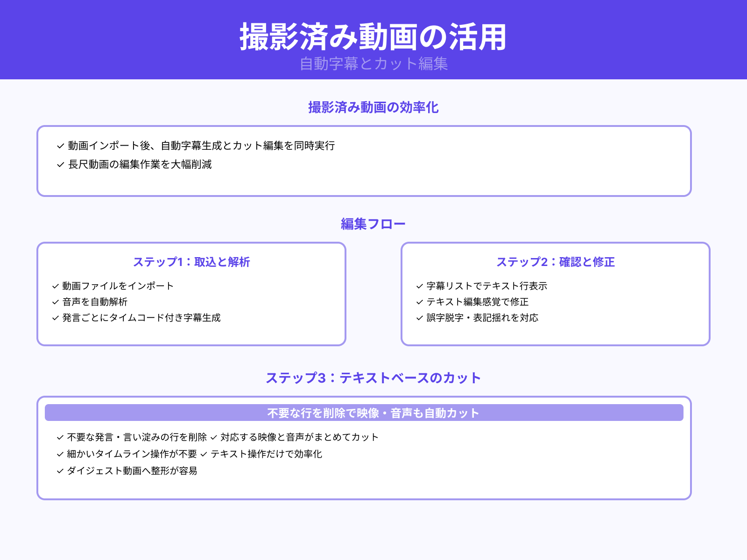747x560 pixels.
Task: Click the 自動字幕とカット編集 subtitle link
Action: point(373,65)
